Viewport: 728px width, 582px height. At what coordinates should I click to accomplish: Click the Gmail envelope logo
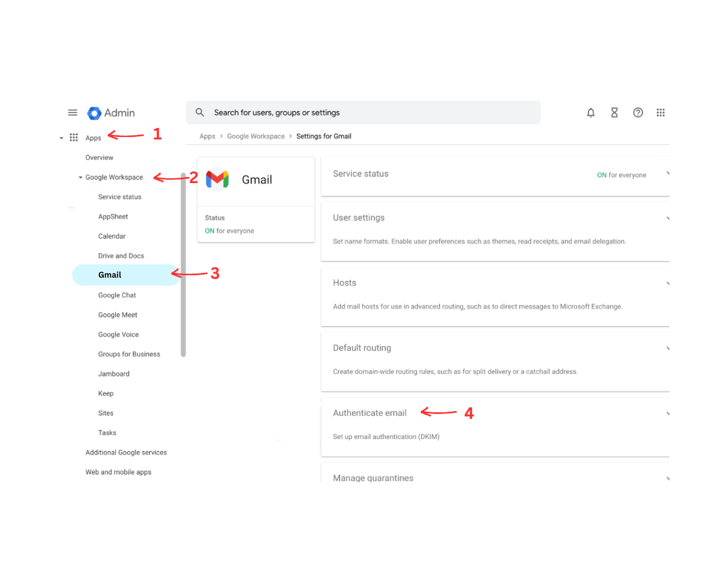coord(217,179)
